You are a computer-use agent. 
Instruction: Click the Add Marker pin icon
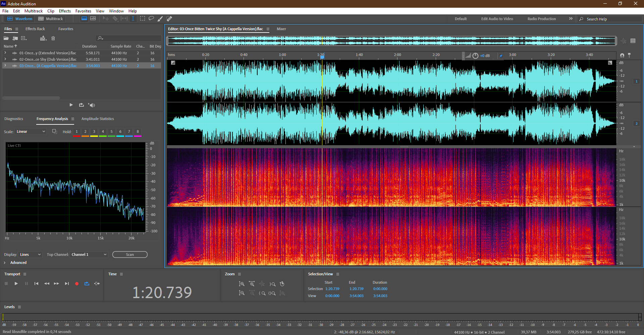point(629,55)
